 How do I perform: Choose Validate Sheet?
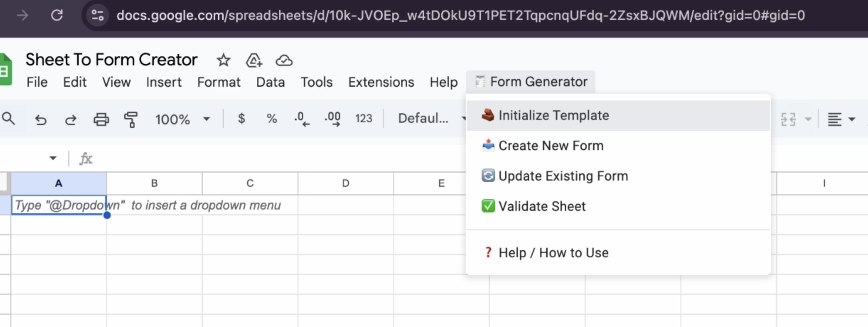click(618, 206)
